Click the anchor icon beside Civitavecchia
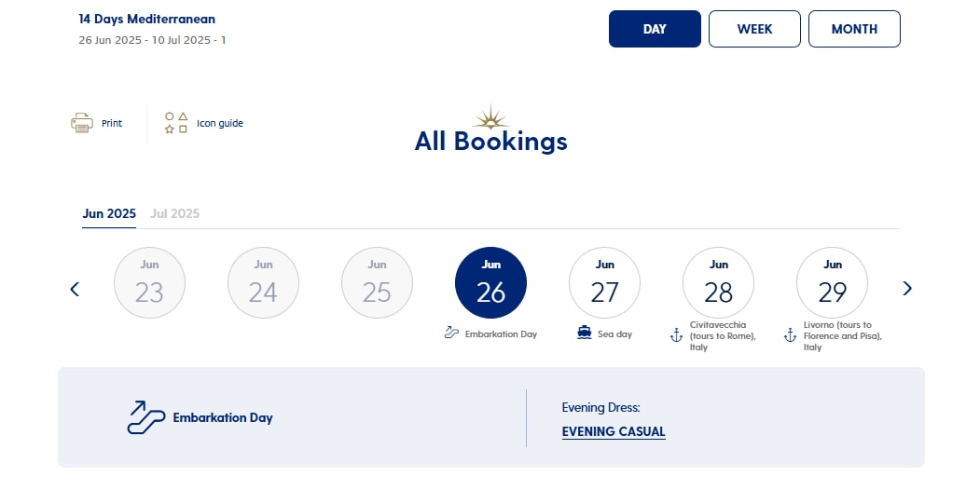Screen dimensions: 980x490 tap(676, 335)
